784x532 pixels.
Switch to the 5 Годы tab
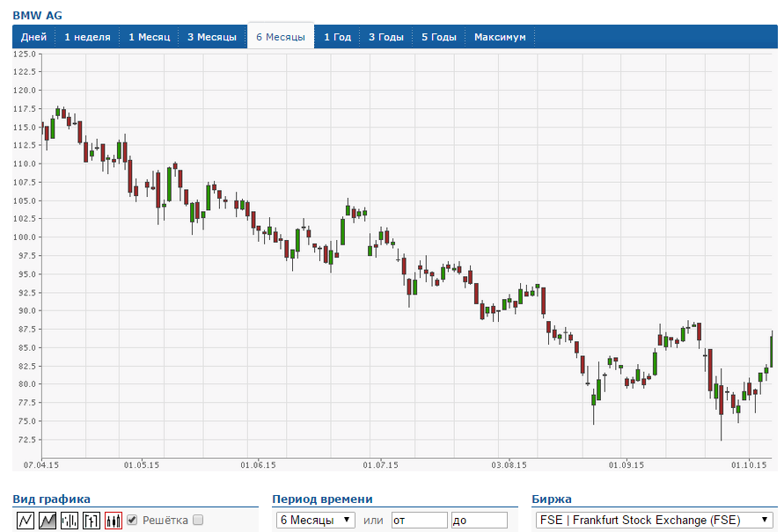click(439, 37)
